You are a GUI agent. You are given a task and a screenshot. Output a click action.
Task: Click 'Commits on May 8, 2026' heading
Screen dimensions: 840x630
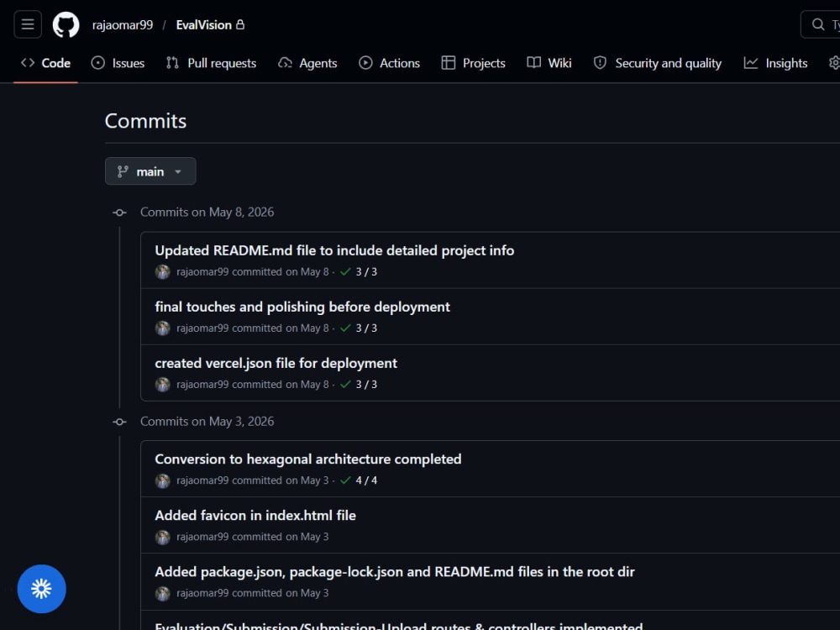[x=207, y=213]
